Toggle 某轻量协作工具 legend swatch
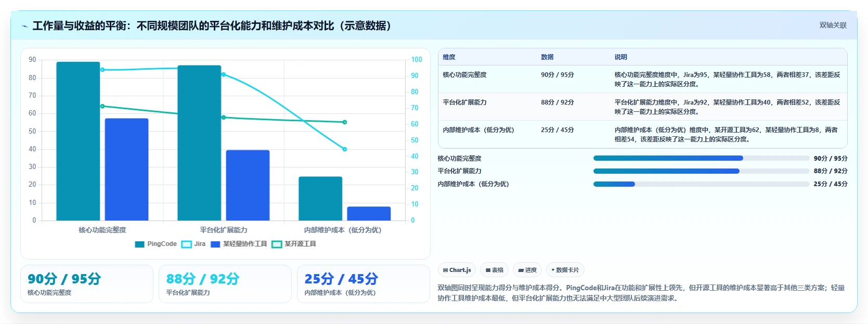868x324 pixels. click(x=215, y=244)
